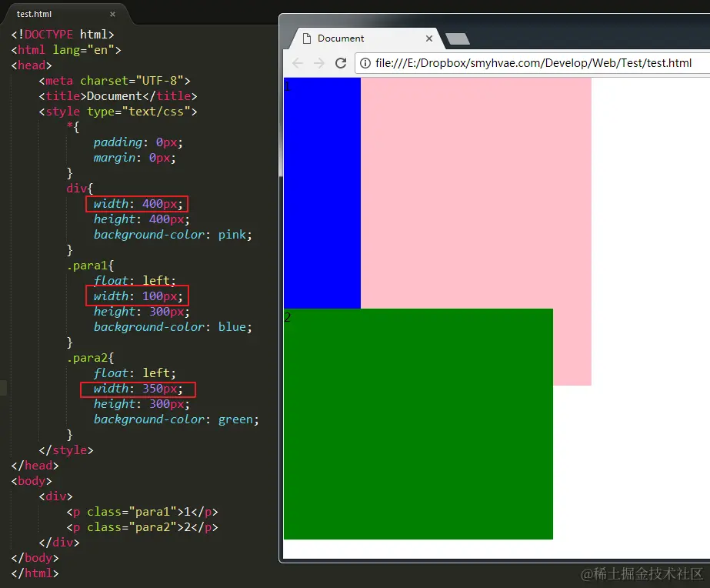Click the address bar URL field

(x=533, y=63)
